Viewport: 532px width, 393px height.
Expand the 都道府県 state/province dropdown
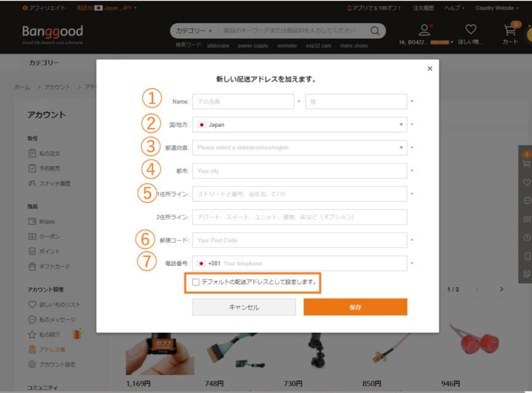pyautogui.click(x=300, y=147)
